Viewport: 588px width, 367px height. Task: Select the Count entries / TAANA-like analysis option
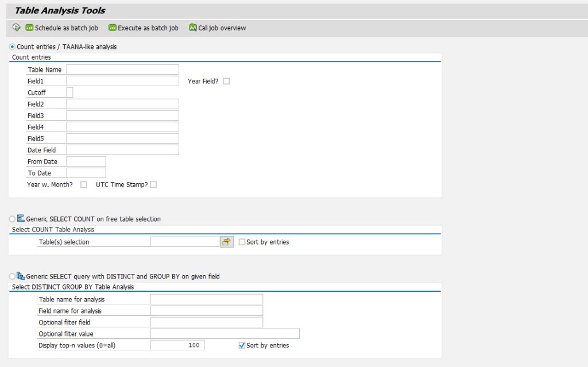click(x=12, y=47)
